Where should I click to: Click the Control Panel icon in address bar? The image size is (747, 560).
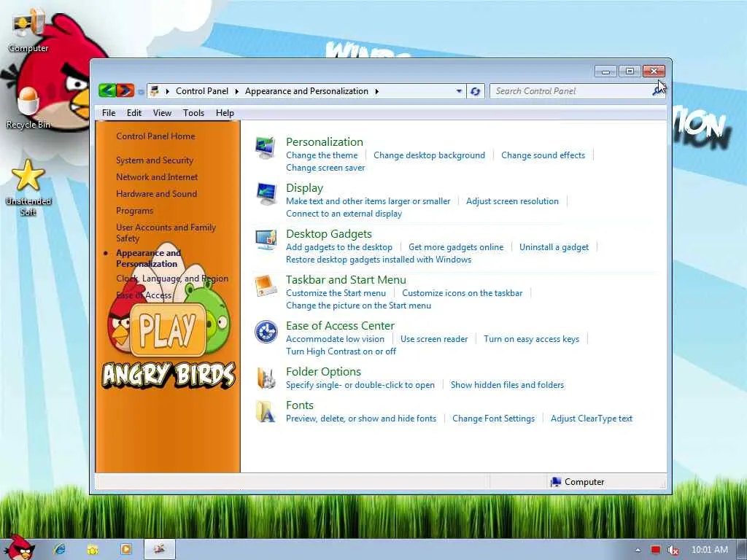pos(154,91)
